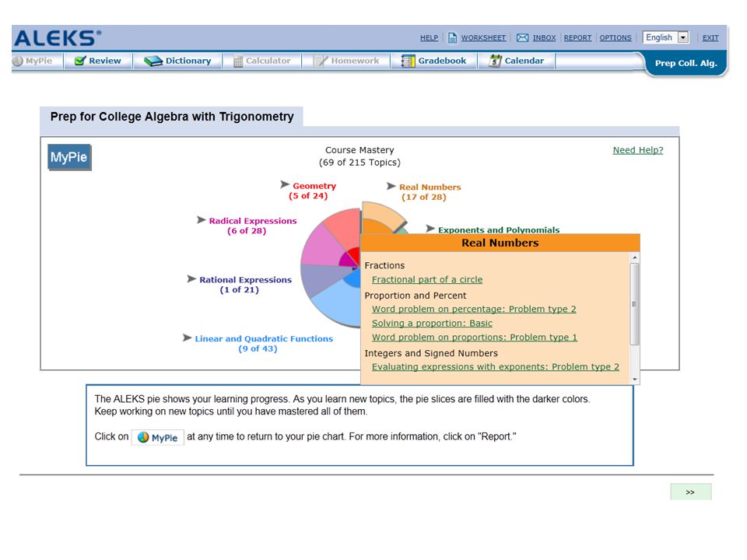Viewport: 747px width, 560px height.
Task: Open the OPTIONS link
Action: (x=615, y=37)
